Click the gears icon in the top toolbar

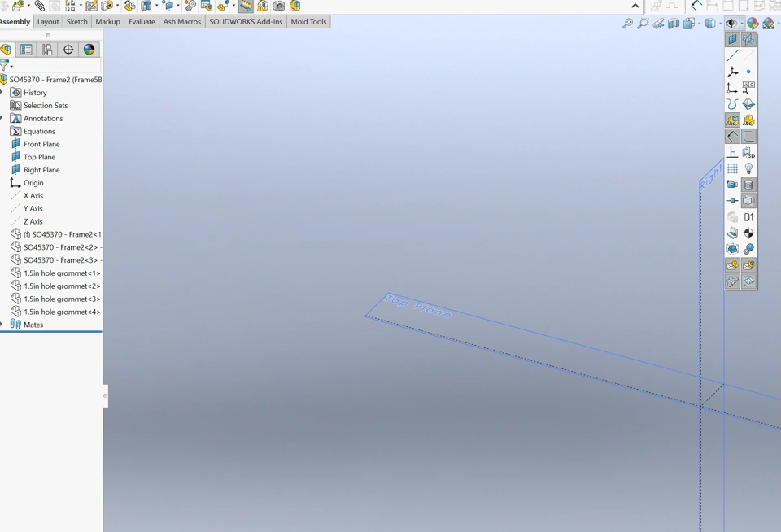pos(190,6)
